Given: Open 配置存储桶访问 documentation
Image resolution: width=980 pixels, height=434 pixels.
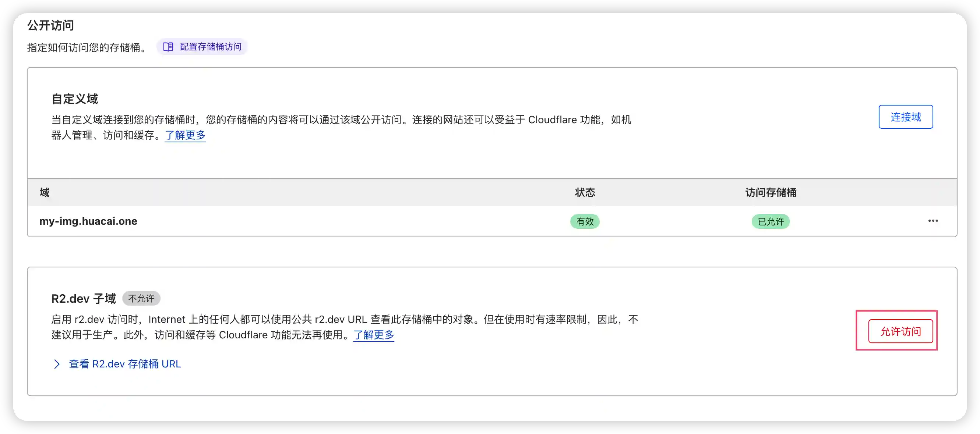Looking at the screenshot, I should pos(211,47).
